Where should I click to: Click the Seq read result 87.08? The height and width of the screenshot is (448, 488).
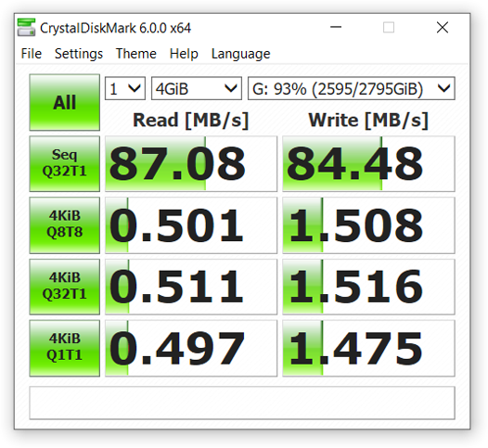tap(191, 163)
